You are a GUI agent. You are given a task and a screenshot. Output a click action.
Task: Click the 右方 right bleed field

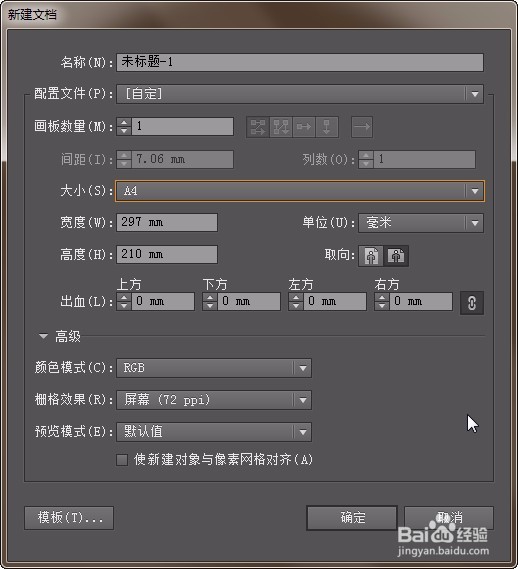(x=421, y=302)
